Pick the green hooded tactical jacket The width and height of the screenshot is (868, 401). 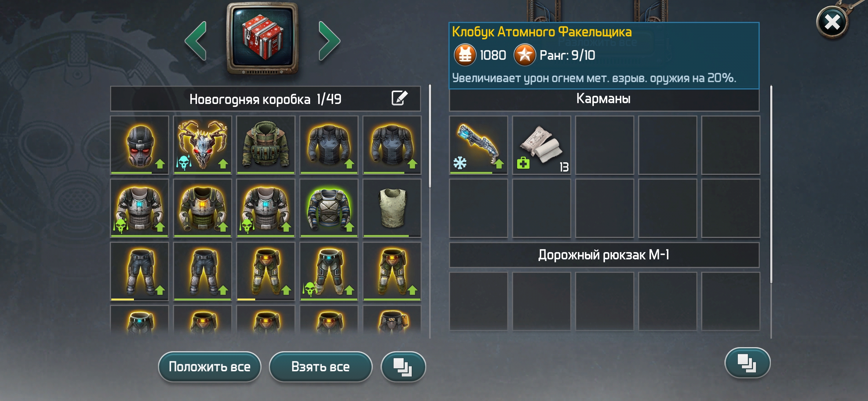pyautogui.click(x=266, y=145)
